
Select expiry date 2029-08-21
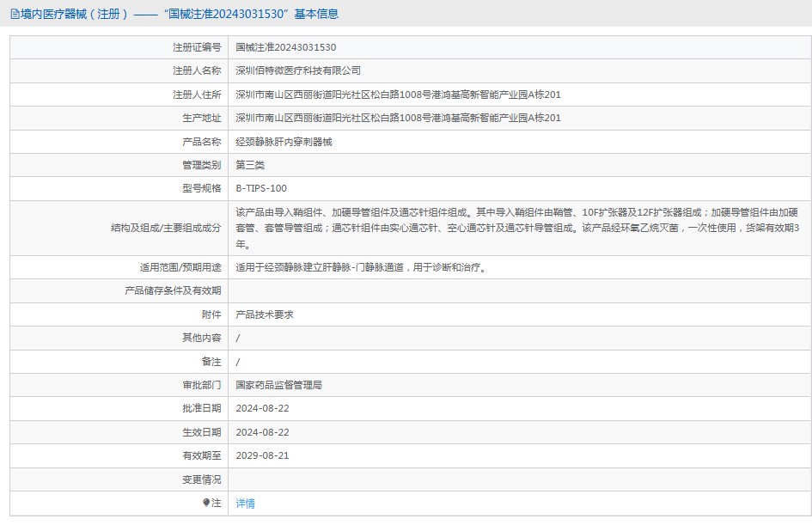262,455
